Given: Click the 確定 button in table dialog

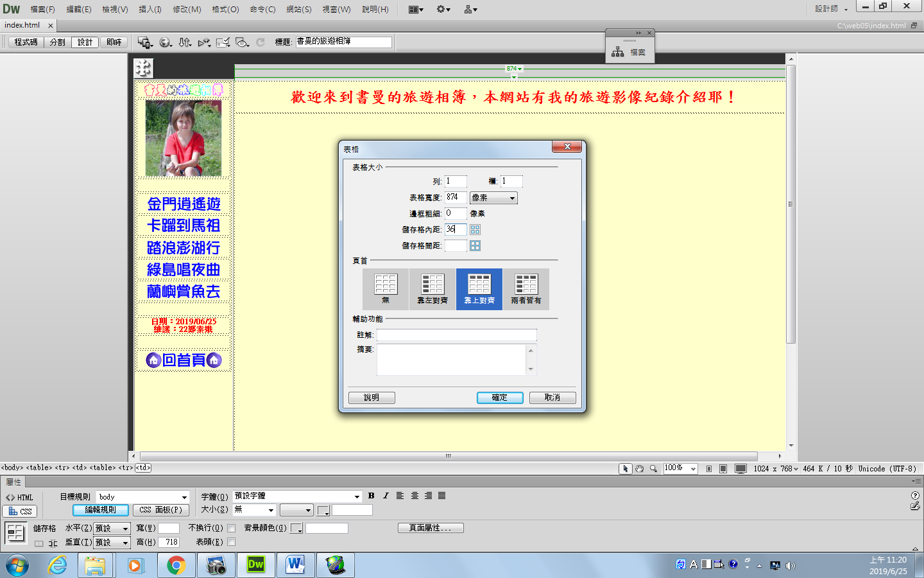Looking at the screenshot, I should [500, 398].
